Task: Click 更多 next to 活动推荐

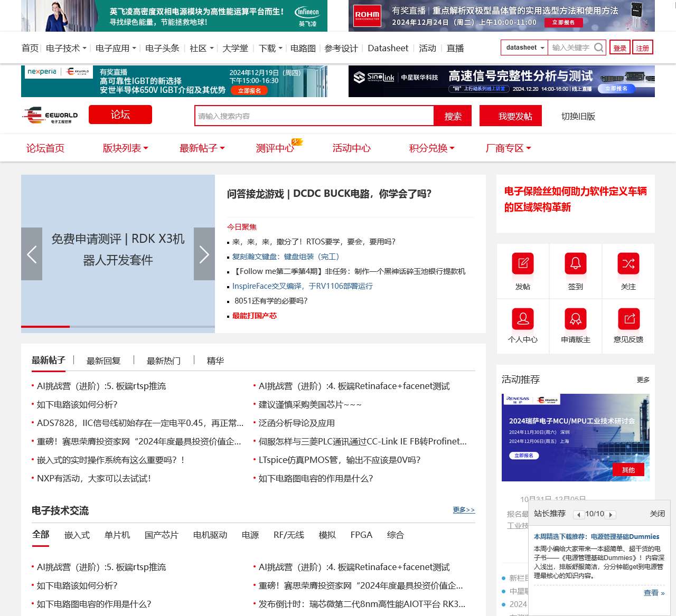Action: point(643,380)
